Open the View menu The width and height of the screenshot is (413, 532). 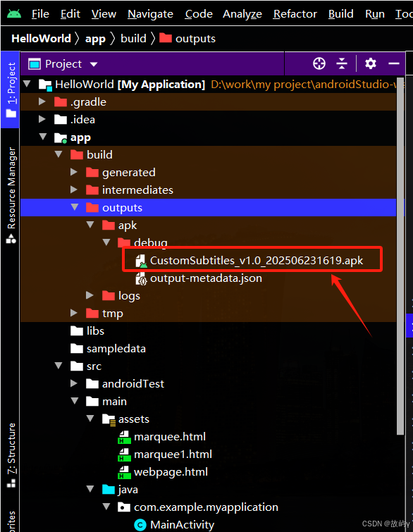104,14
